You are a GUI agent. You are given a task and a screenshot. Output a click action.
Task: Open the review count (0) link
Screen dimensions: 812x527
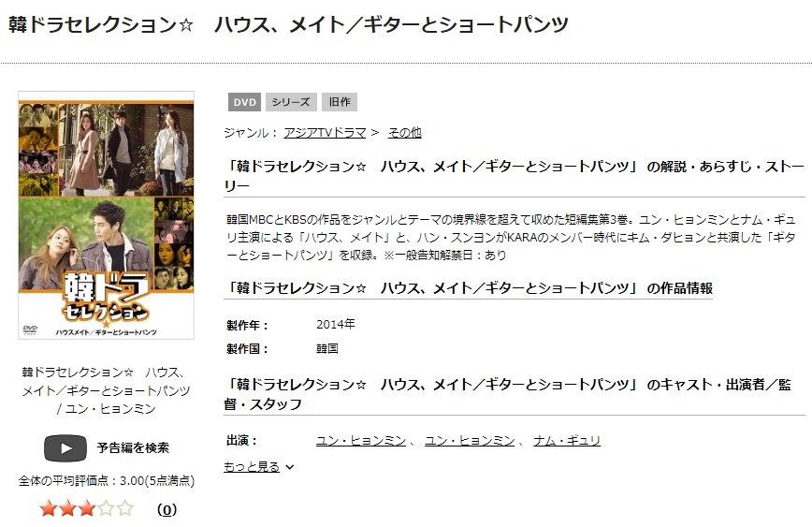click(x=167, y=509)
